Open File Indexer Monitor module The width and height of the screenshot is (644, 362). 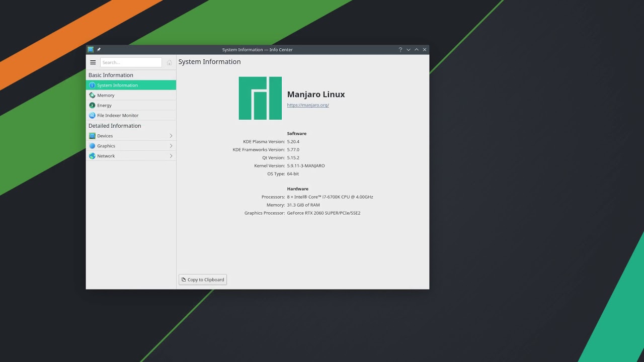click(x=131, y=115)
